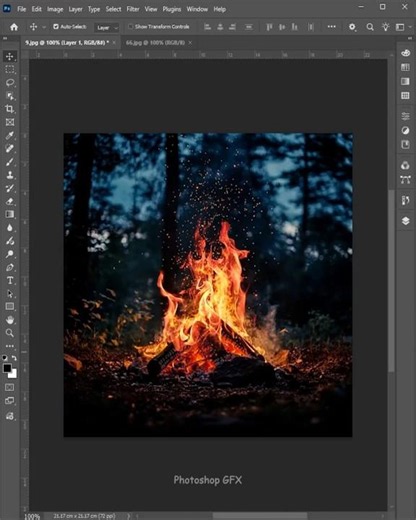The width and height of the screenshot is (416, 520).
Task: Click the 100% zoom level field
Action: (33, 516)
